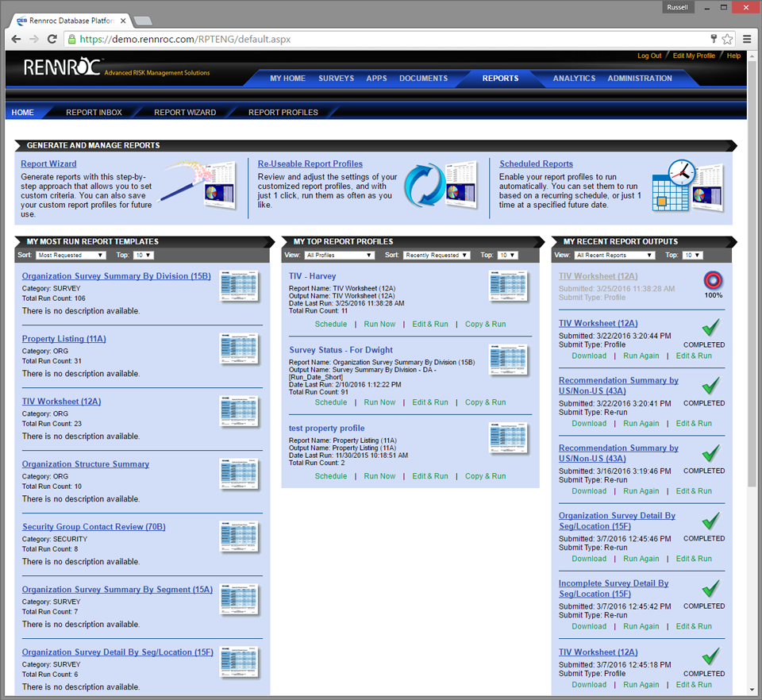Open View dropdown 'All Profiles'
The height and width of the screenshot is (700, 762).
tap(340, 255)
